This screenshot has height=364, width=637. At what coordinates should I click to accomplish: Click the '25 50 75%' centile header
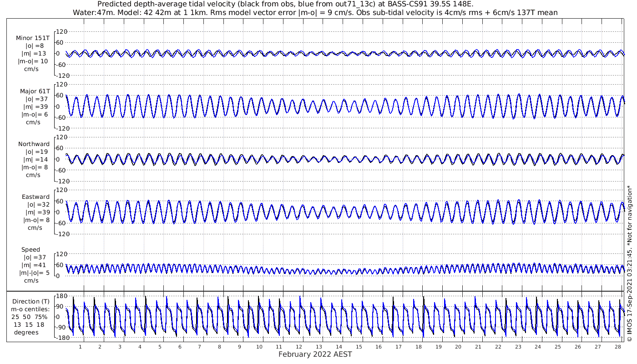click(x=29, y=317)
